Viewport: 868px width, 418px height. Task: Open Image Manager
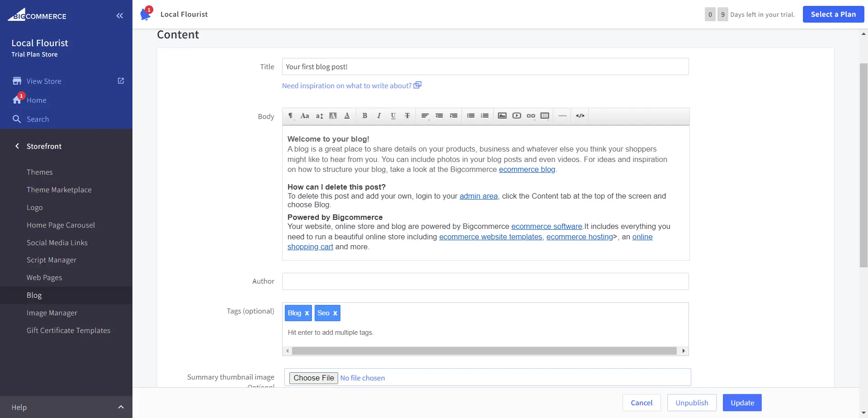(x=52, y=313)
